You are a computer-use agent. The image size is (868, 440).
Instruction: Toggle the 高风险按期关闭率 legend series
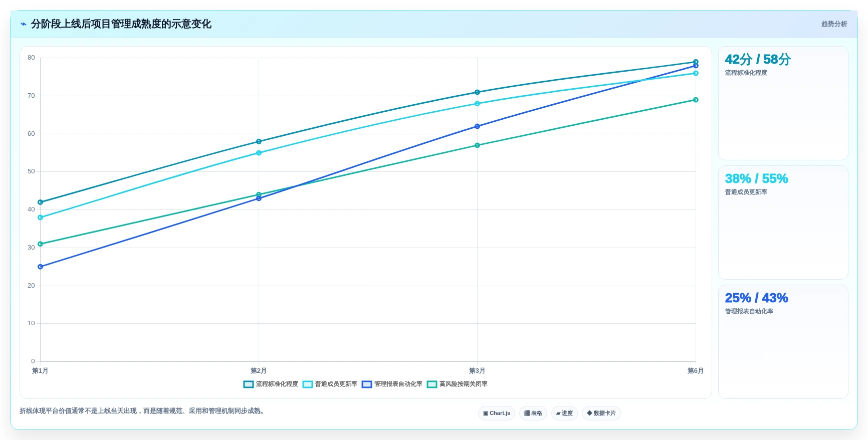pyautogui.click(x=457, y=384)
